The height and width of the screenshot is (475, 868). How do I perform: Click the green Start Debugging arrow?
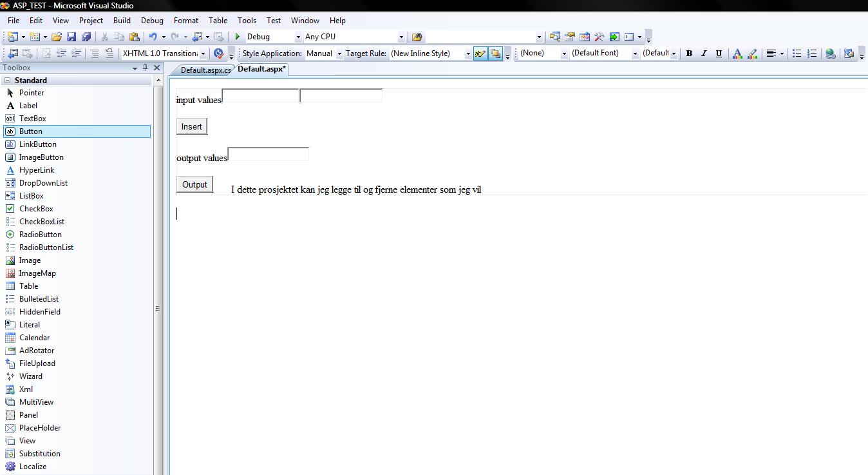click(238, 37)
